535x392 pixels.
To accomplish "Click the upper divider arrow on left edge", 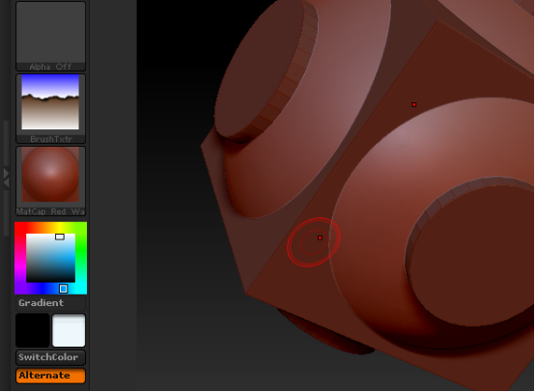I will pyautogui.click(x=6, y=173).
